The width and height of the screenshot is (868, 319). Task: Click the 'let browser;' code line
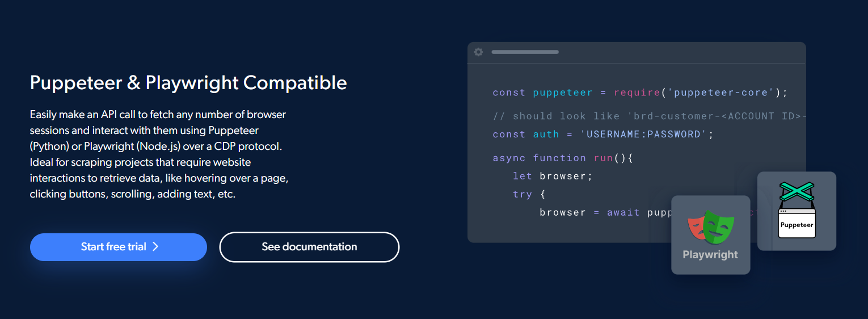(x=553, y=177)
